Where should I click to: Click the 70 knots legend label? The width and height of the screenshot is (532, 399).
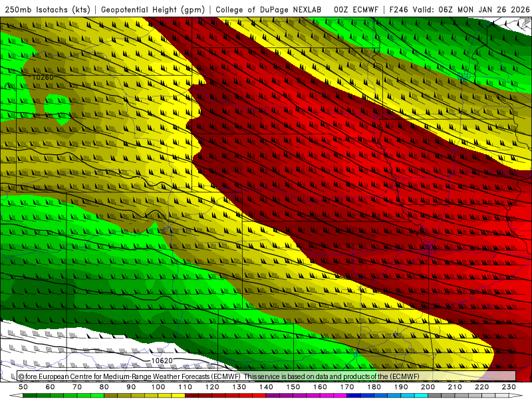coord(77,387)
